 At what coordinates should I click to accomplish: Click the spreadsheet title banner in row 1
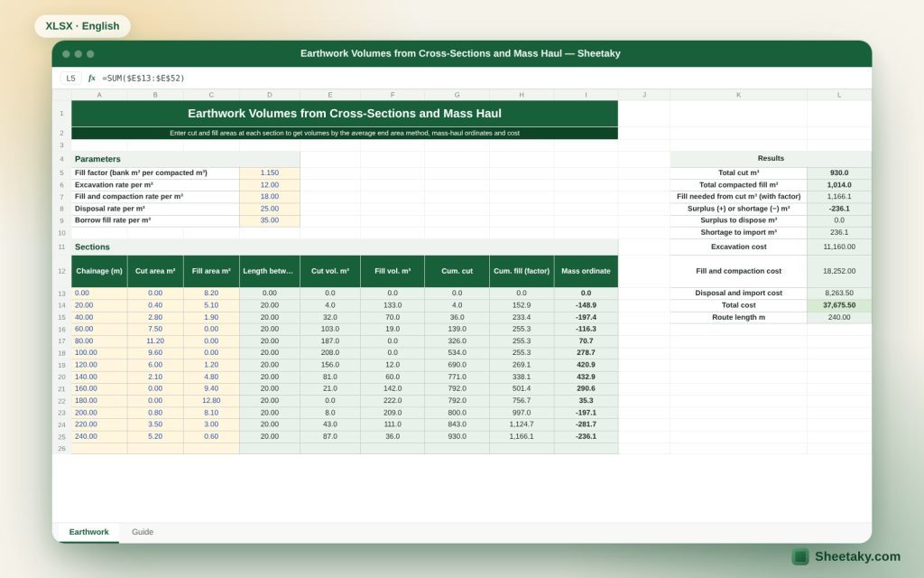345,114
